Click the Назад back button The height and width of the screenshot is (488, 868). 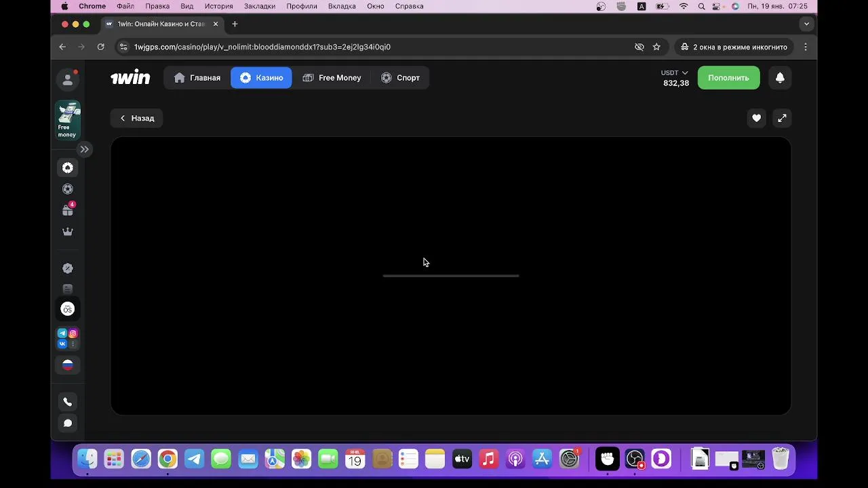[136, 118]
